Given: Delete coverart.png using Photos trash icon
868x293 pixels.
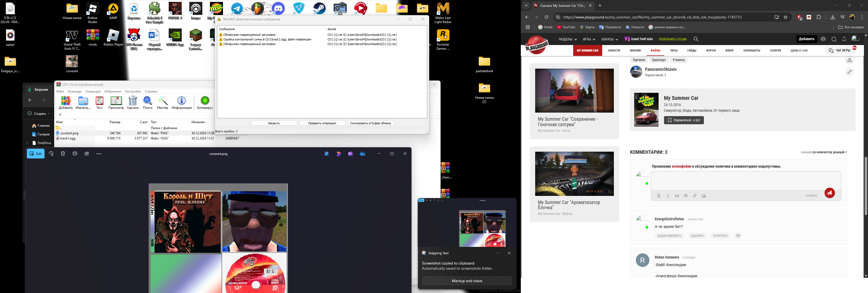Looking at the screenshot, I should (x=63, y=154).
